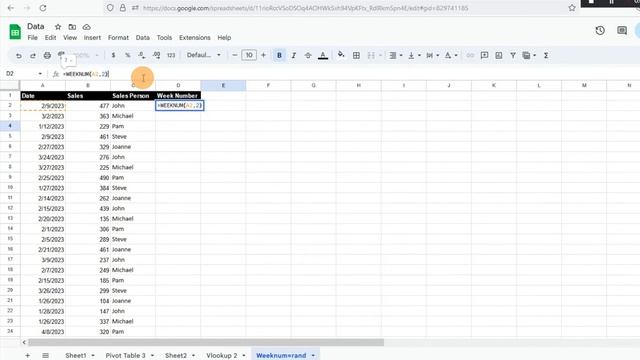Select column E header
Screen dimensions: 640x360
(x=223, y=85)
